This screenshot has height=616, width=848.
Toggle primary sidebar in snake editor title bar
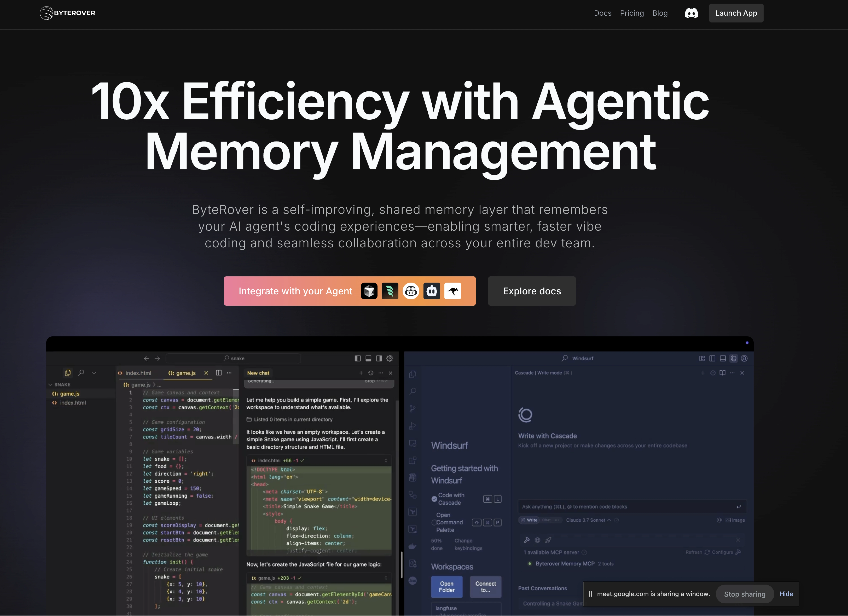click(358, 359)
